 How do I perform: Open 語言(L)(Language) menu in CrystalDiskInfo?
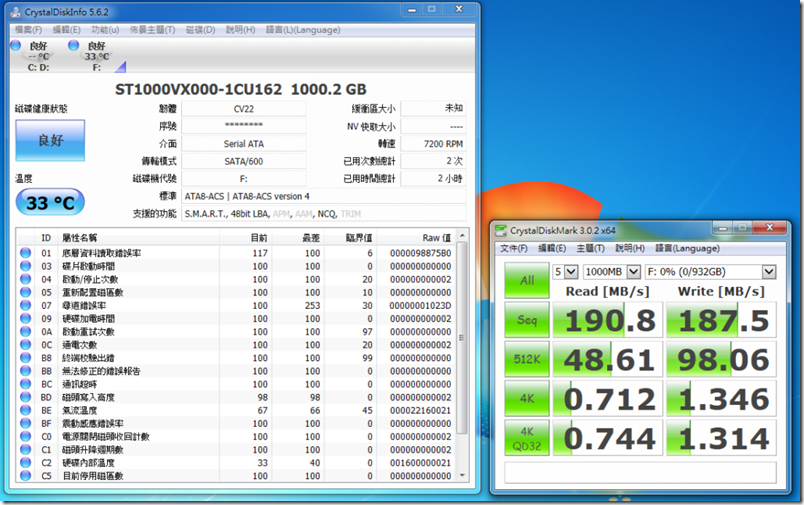[303, 30]
